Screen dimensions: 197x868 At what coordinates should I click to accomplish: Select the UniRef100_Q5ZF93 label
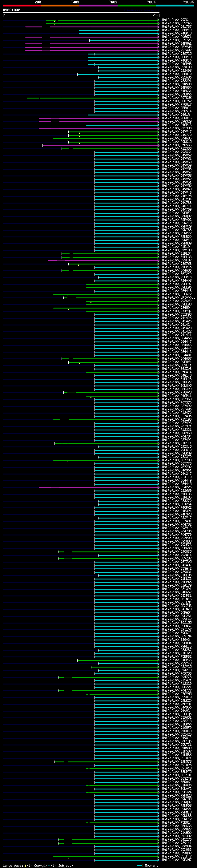point(176,314)
